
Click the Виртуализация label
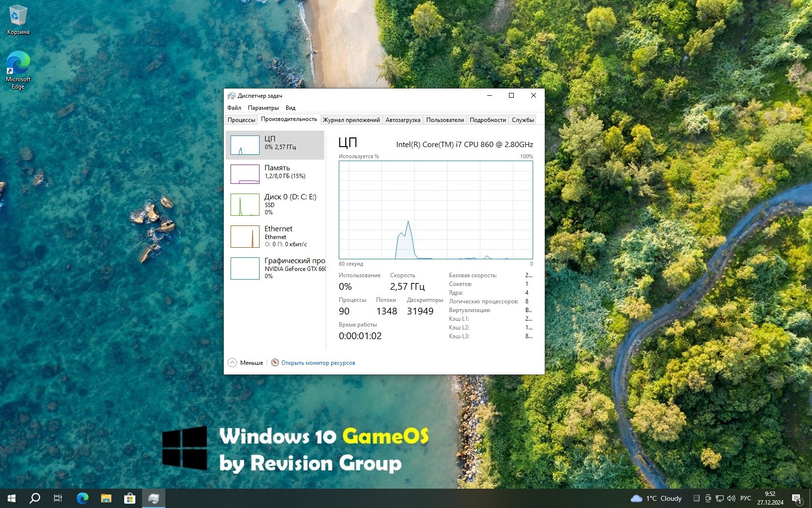coord(469,310)
